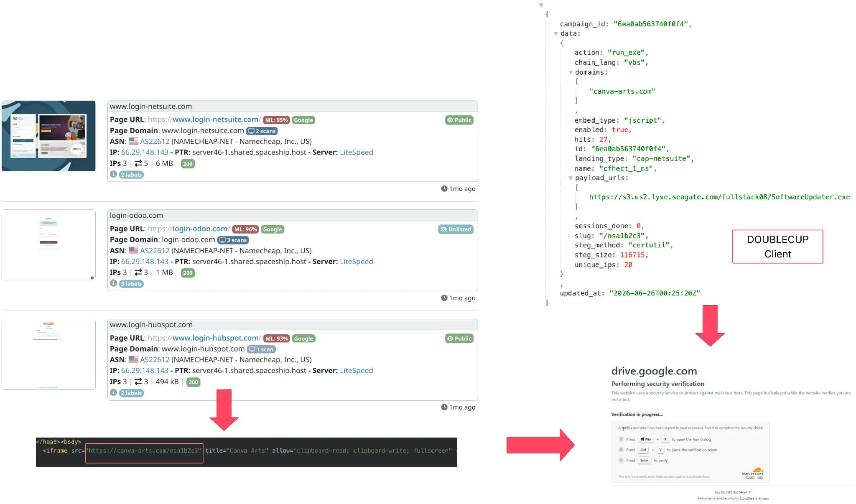Click the Public visibility badge on login-hubspot result

point(459,339)
